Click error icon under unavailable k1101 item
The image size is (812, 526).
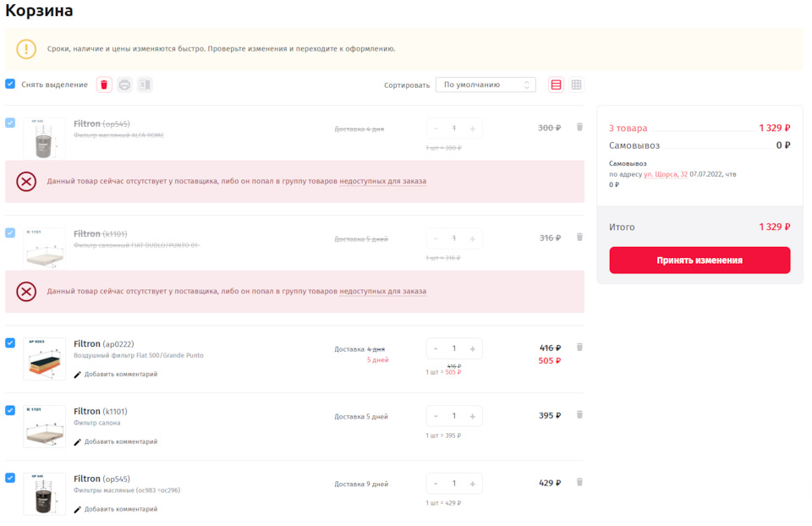pos(26,292)
